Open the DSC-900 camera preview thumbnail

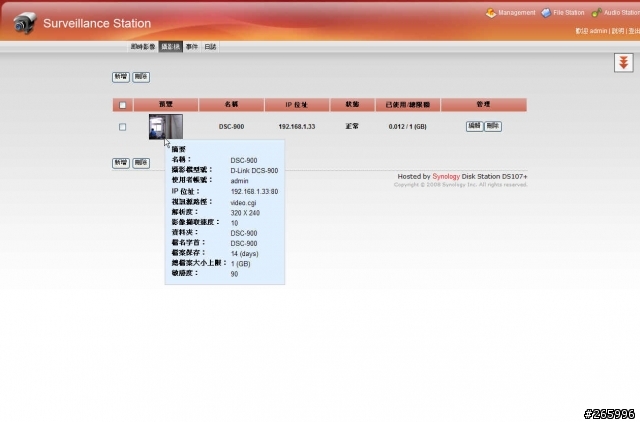tap(166, 127)
